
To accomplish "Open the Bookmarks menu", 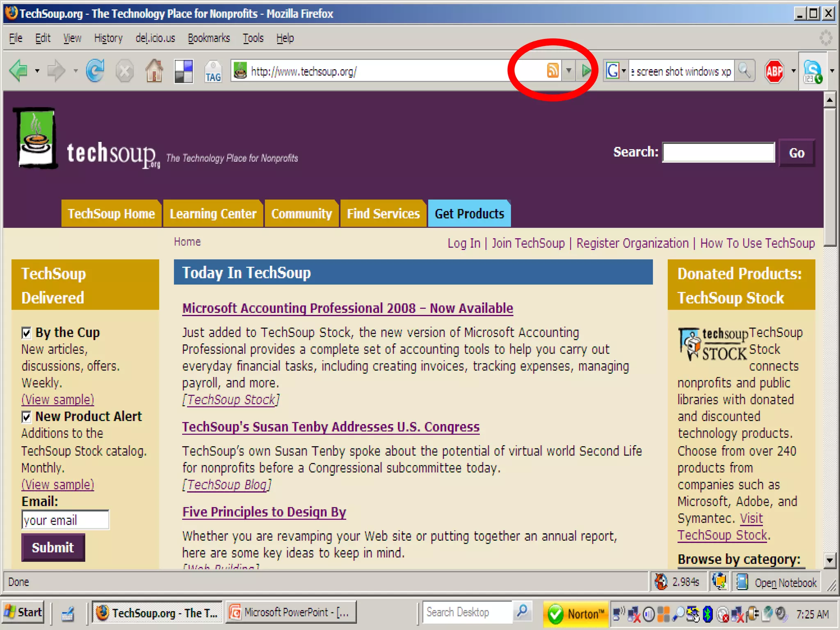I will point(208,38).
